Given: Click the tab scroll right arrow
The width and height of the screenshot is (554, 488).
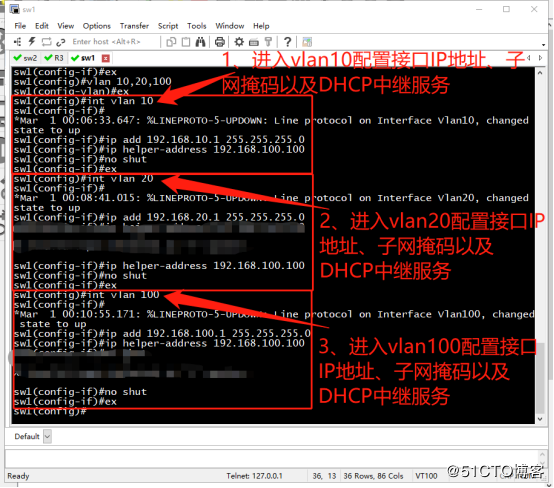Looking at the screenshot, I should 540,58.
